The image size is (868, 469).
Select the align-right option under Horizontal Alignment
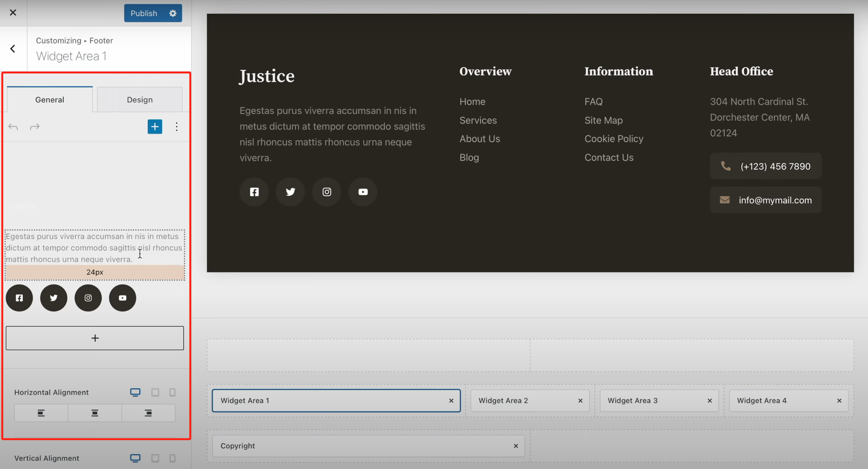(148, 413)
